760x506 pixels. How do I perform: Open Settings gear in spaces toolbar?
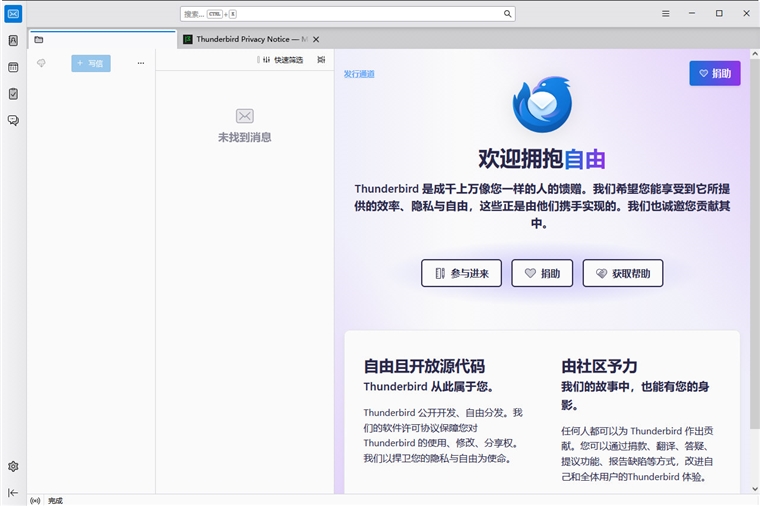click(x=13, y=466)
